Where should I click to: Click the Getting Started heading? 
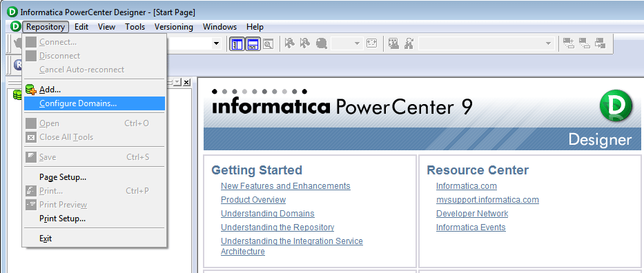[x=257, y=170]
